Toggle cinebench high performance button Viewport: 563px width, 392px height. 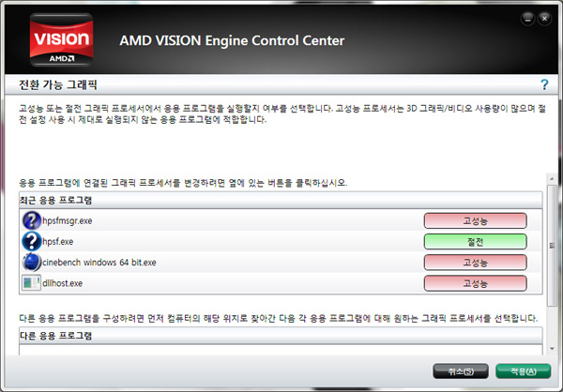pyautogui.click(x=475, y=263)
